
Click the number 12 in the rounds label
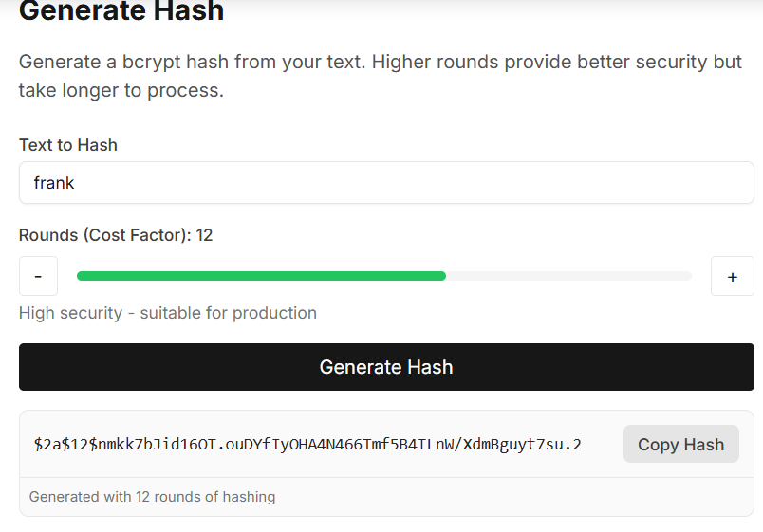204,235
